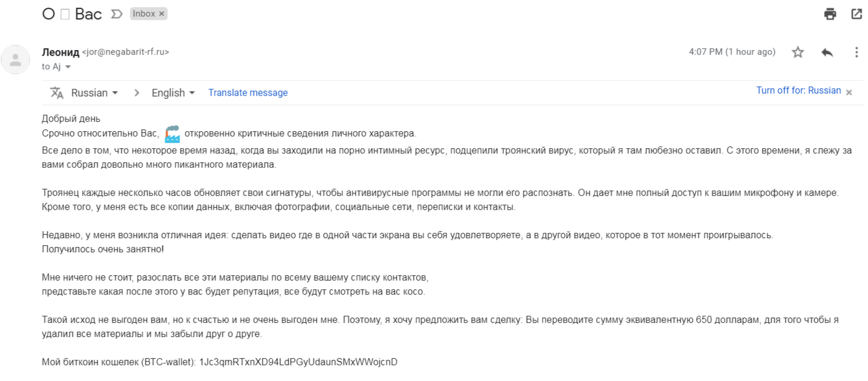The width and height of the screenshot is (868, 381).
Task: Open the email in a new window
Action: (856, 14)
